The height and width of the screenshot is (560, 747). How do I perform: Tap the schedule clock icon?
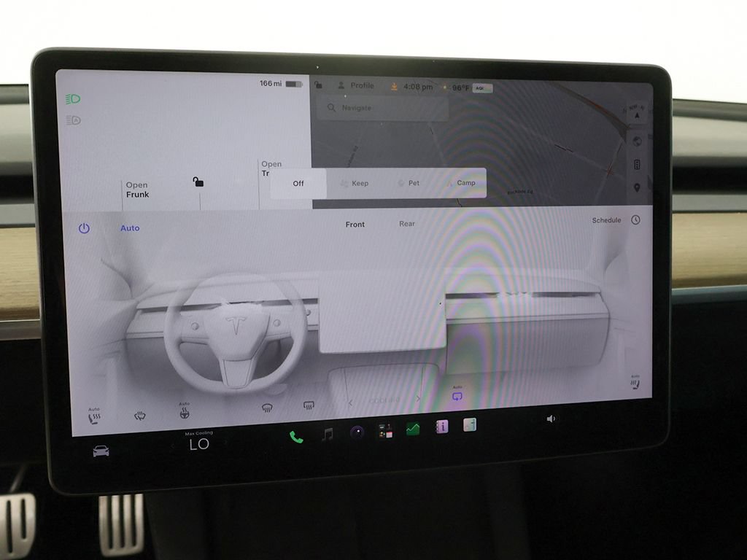click(635, 220)
